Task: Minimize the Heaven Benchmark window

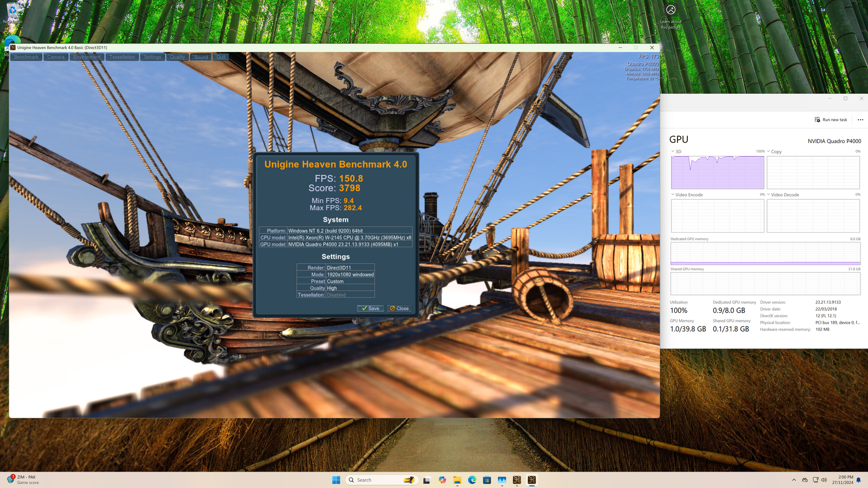Action: coord(620,48)
